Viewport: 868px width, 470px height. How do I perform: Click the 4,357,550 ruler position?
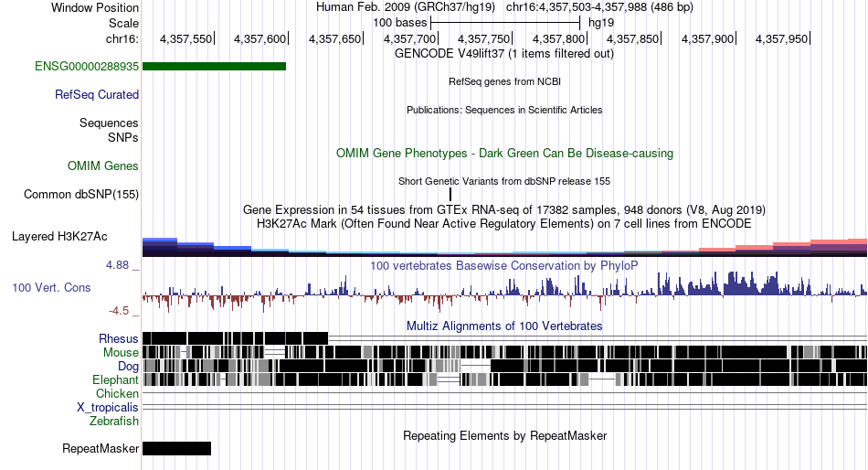[186, 38]
